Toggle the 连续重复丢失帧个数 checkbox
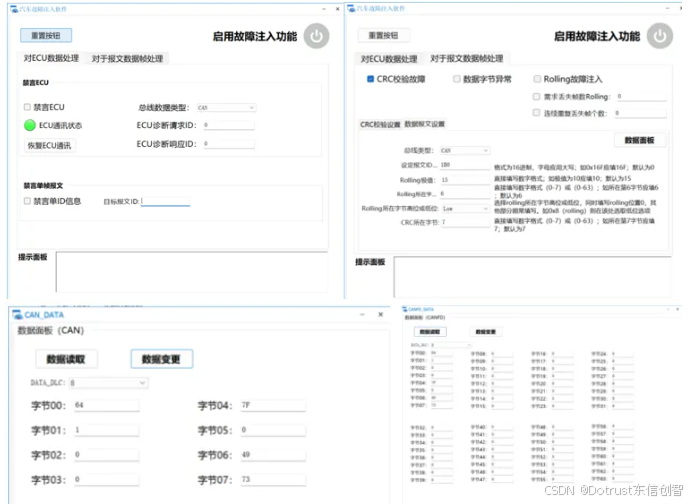Viewport: 690px width, 504px height. [536, 113]
